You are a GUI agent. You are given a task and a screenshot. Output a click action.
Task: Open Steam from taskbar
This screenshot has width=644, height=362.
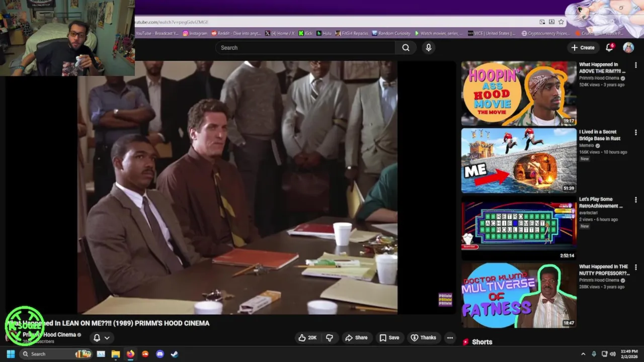[x=174, y=354]
